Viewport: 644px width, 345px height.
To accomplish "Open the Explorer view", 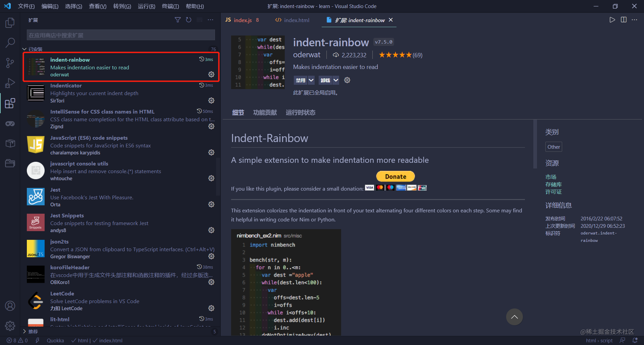I will [10, 22].
